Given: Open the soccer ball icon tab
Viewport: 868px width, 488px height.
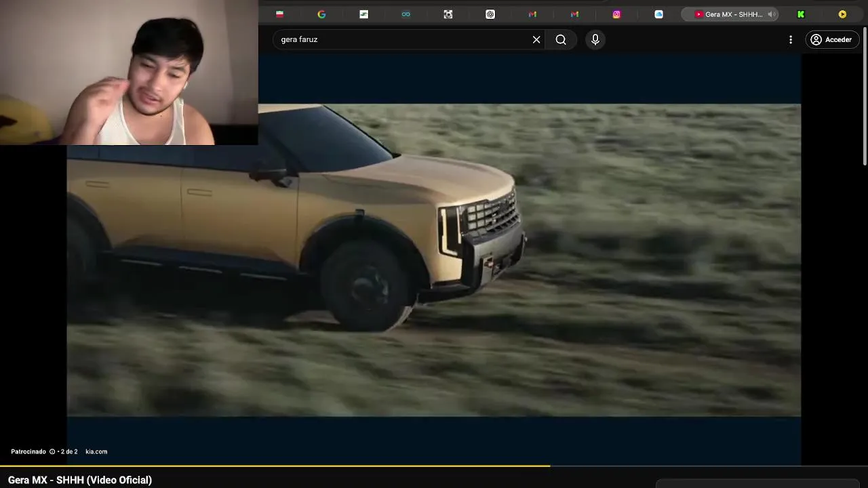Looking at the screenshot, I should click(448, 14).
